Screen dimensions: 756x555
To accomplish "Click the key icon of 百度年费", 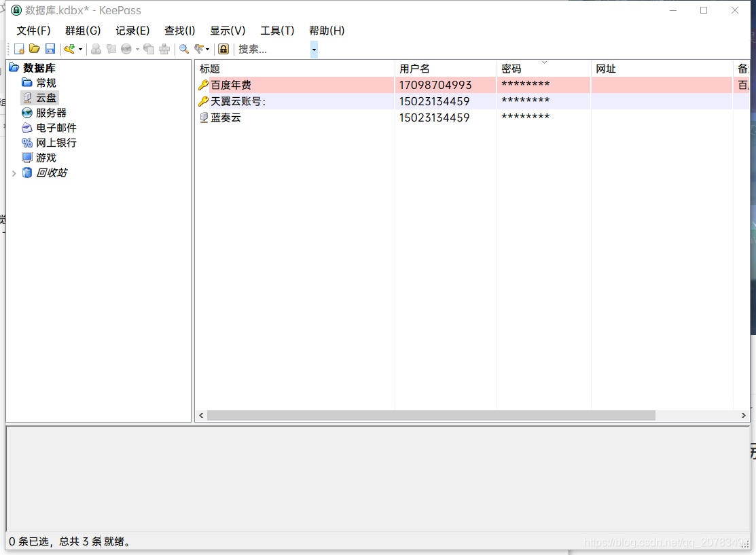I will pos(204,86).
